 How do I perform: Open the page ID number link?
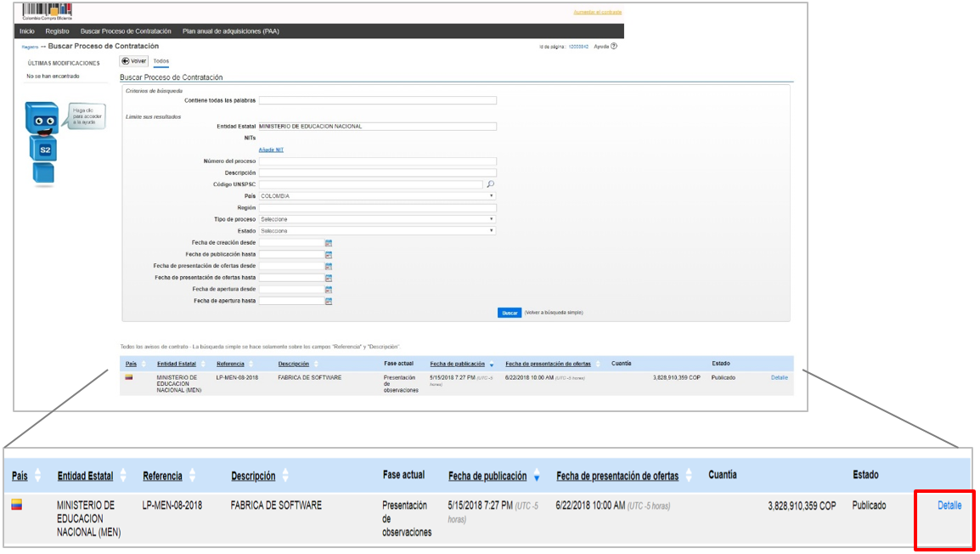[578, 47]
